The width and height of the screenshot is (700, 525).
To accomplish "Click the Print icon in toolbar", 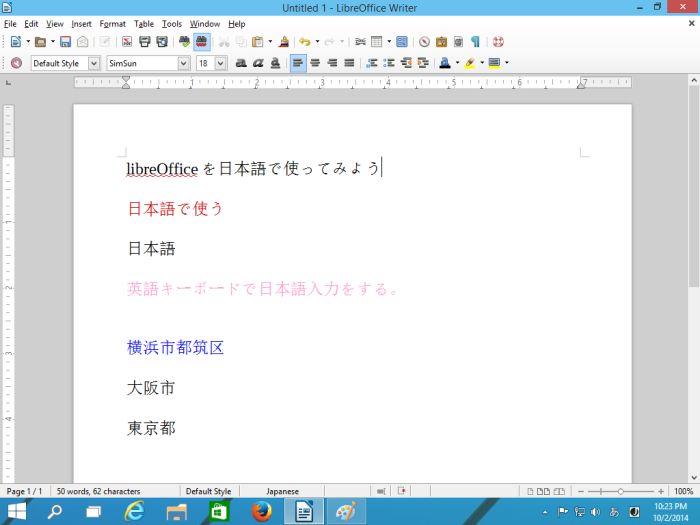I will coord(145,42).
